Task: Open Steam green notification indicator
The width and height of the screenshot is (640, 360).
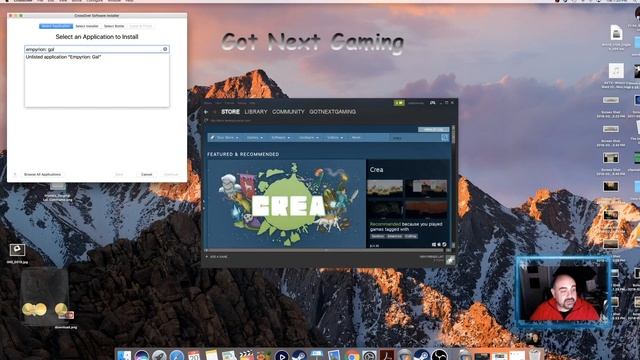Action: (399, 103)
